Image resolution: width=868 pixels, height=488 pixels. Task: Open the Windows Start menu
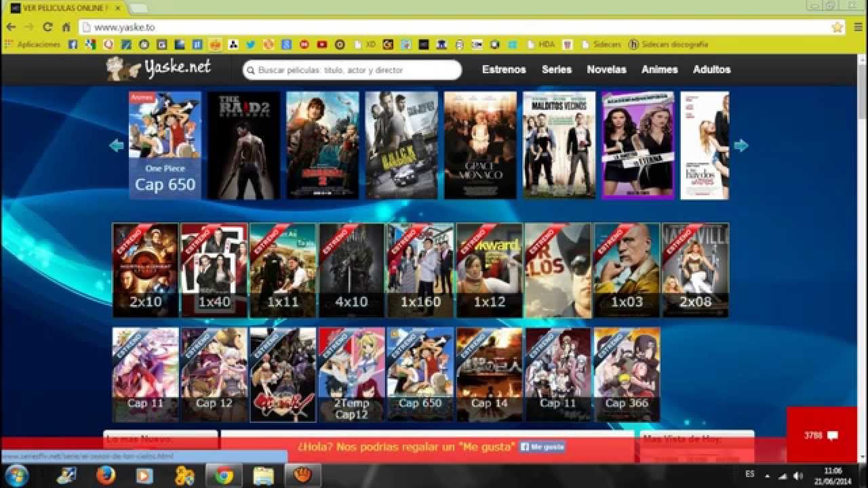pos(16,476)
